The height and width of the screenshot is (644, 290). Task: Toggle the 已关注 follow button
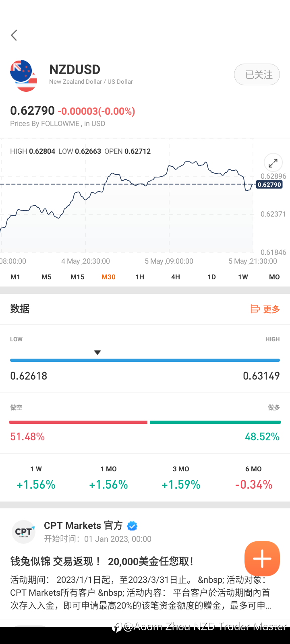click(257, 74)
